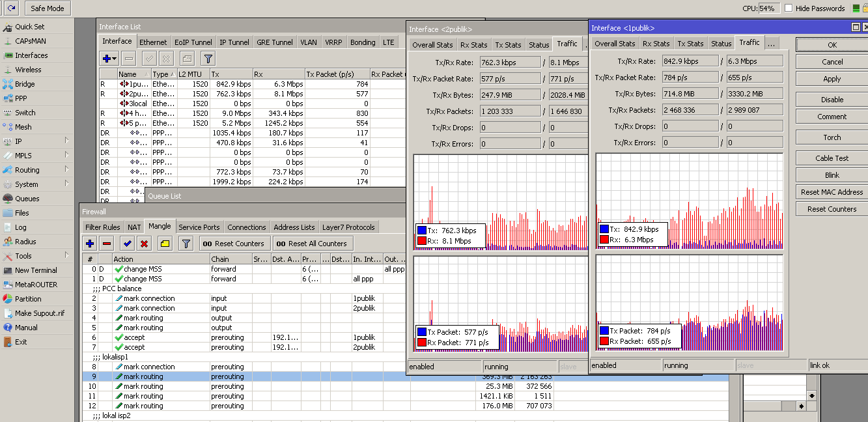This screenshot has height=422, width=868.
Task: Click the red X disable icon in Firewall
Action: 145,244
